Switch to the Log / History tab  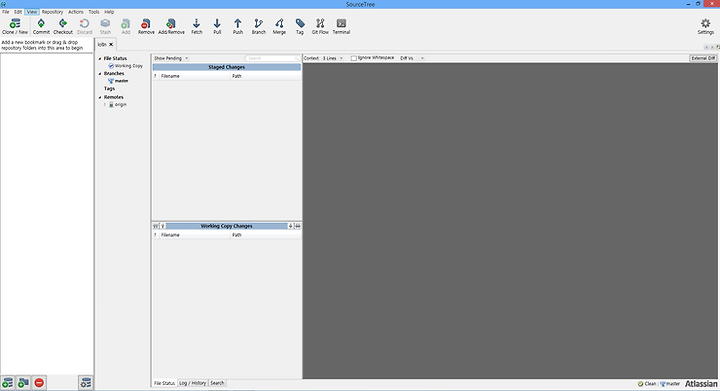click(x=192, y=383)
